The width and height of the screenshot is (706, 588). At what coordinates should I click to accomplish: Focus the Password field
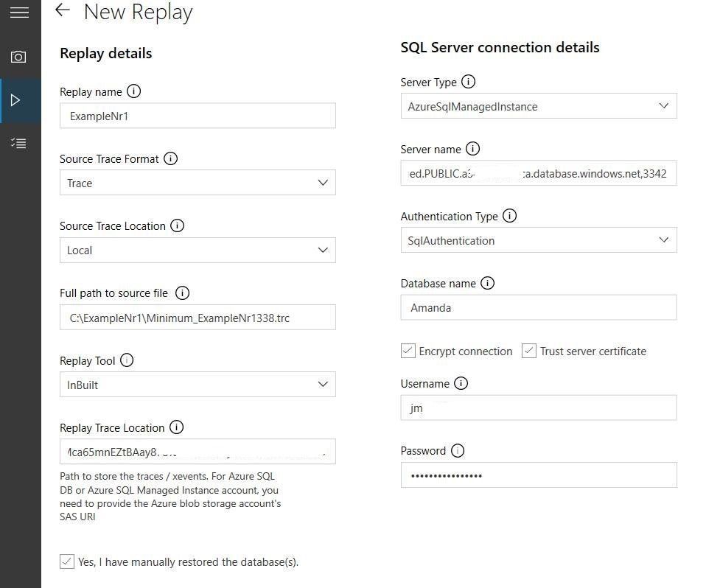click(x=539, y=475)
